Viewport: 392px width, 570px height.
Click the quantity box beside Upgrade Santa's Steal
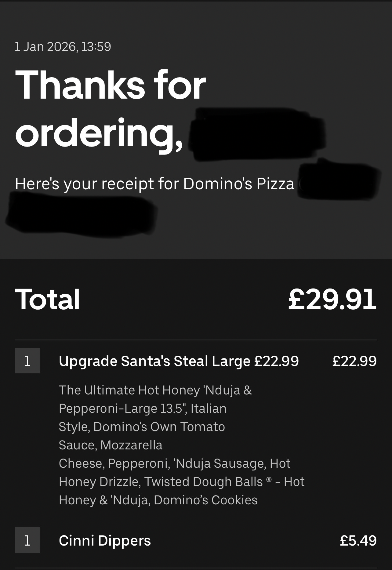pyautogui.click(x=27, y=361)
